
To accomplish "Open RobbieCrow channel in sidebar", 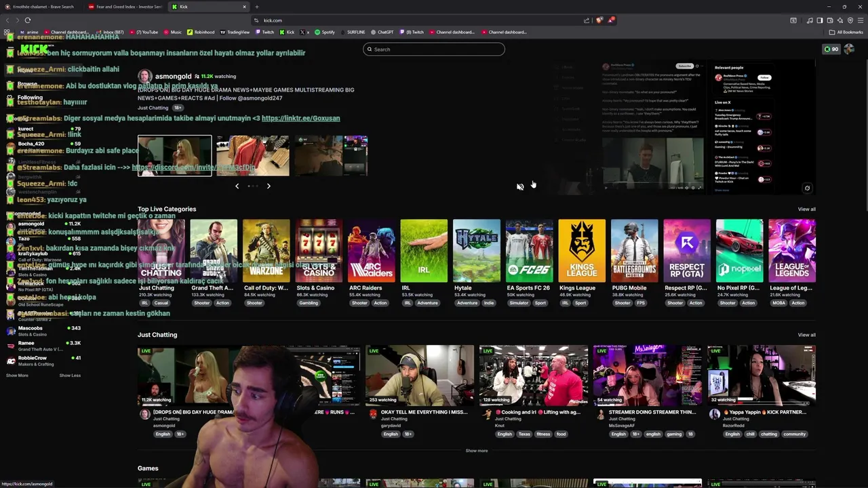I will pyautogui.click(x=43, y=361).
